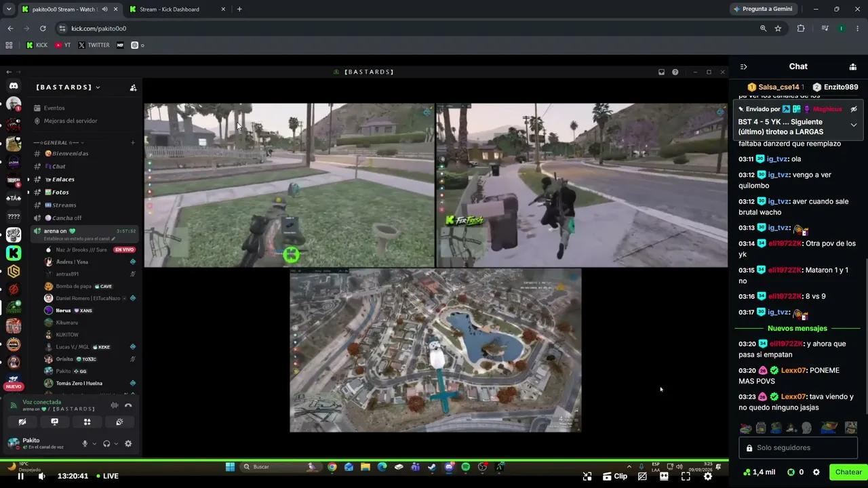
Task: Toggle Discord microphone mute
Action: tap(85, 444)
